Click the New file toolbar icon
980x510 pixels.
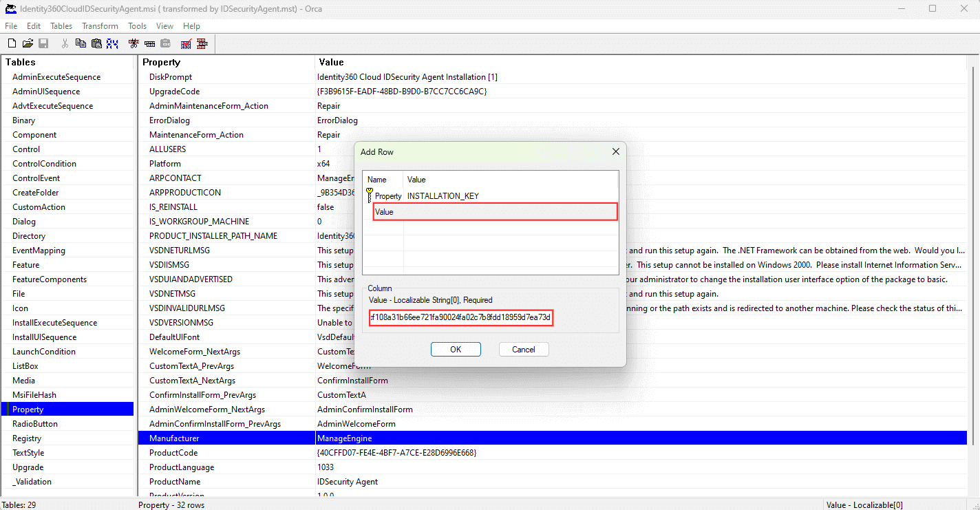point(12,43)
